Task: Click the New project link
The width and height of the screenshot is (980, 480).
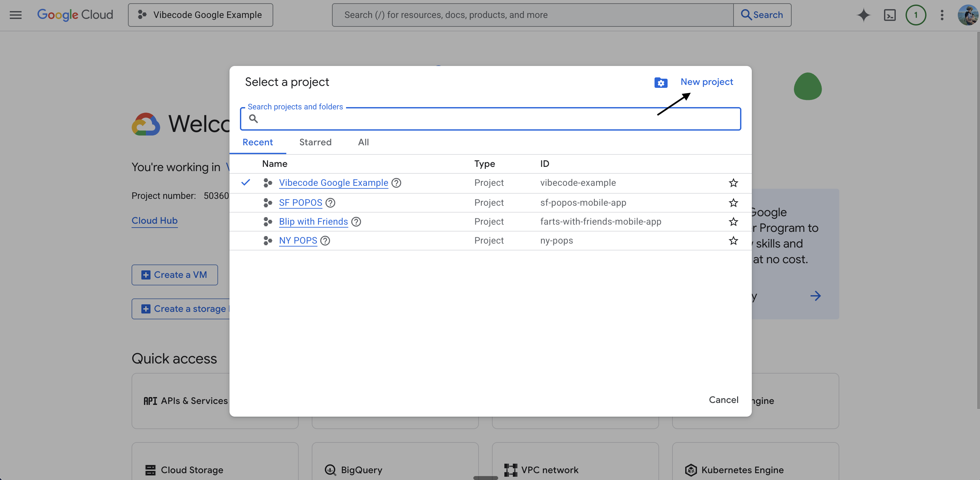Action: click(x=706, y=82)
